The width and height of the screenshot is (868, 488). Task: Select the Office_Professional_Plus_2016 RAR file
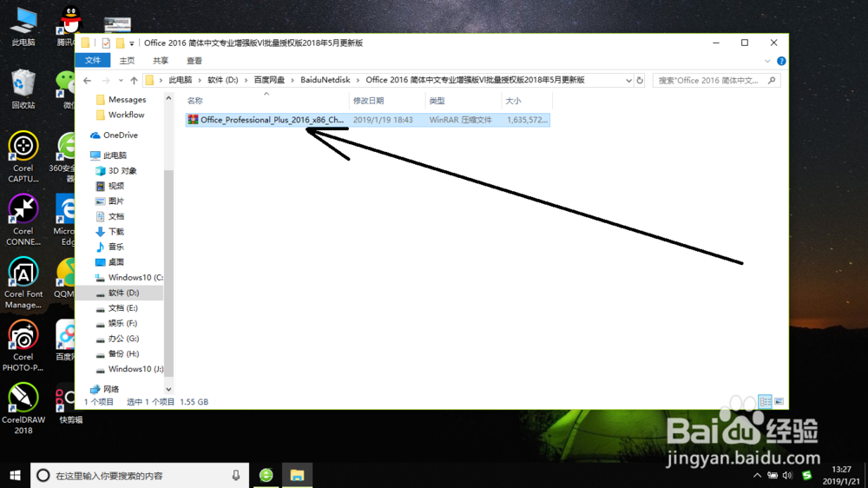(x=367, y=120)
